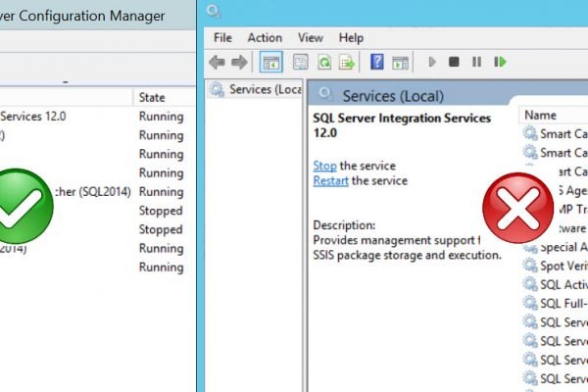This screenshot has width=588, height=392.
Task: Click the Stop the service link
Action: click(x=324, y=166)
